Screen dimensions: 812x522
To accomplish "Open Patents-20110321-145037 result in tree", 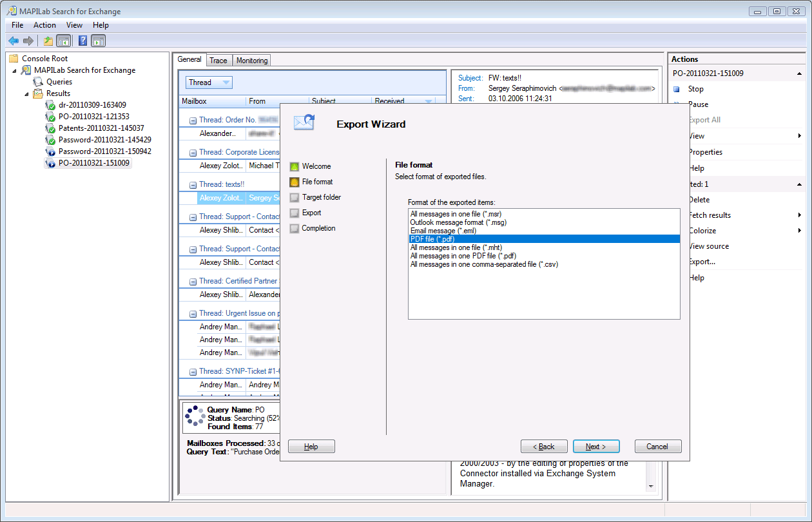I will click(x=101, y=128).
